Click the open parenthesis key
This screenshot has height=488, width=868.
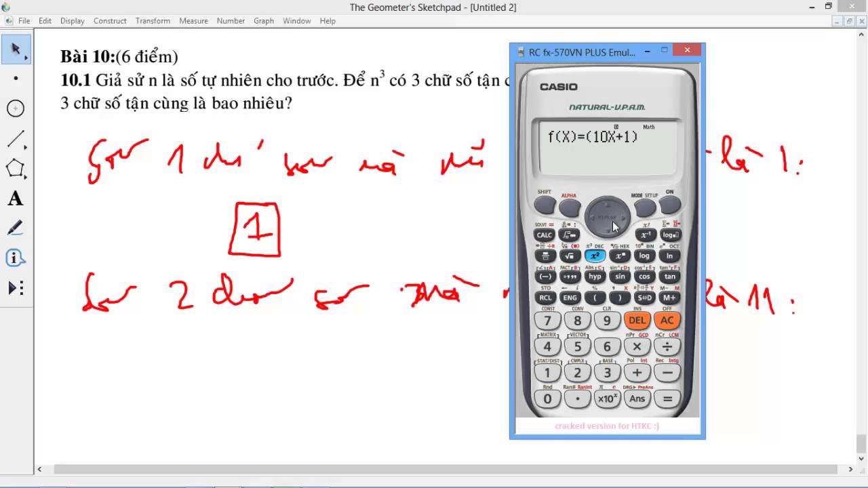pos(595,298)
